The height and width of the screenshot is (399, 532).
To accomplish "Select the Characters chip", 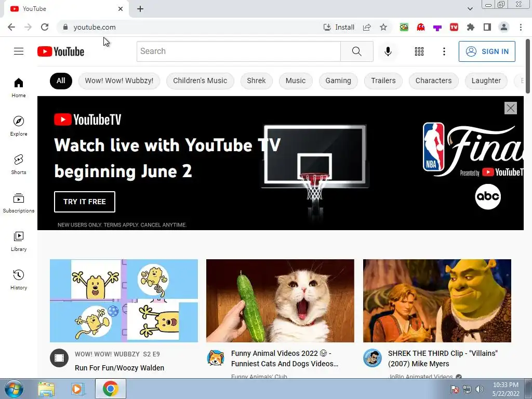I will (434, 81).
